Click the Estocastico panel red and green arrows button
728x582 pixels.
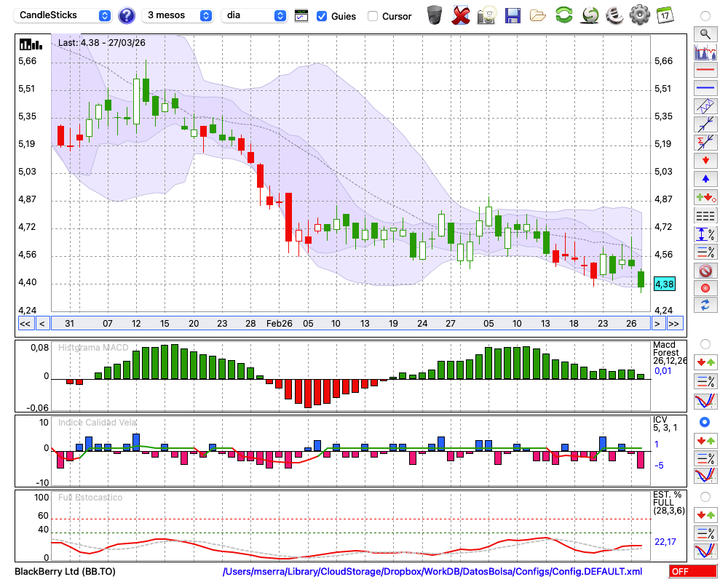tap(705, 515)
